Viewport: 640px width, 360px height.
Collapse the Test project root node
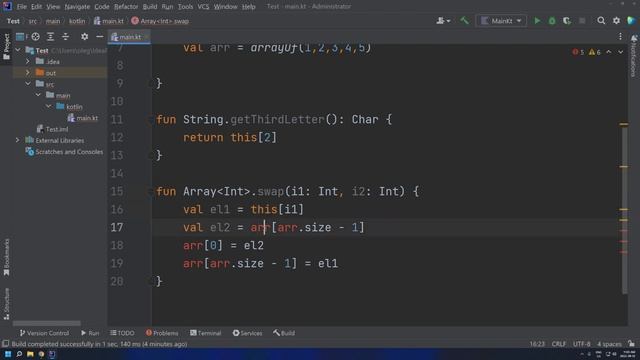coord(18,50)
